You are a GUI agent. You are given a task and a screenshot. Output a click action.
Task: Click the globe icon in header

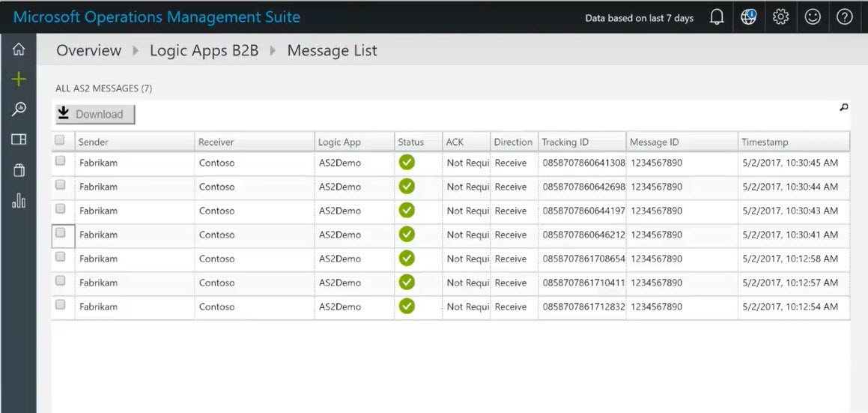click(x=748, y=17)
